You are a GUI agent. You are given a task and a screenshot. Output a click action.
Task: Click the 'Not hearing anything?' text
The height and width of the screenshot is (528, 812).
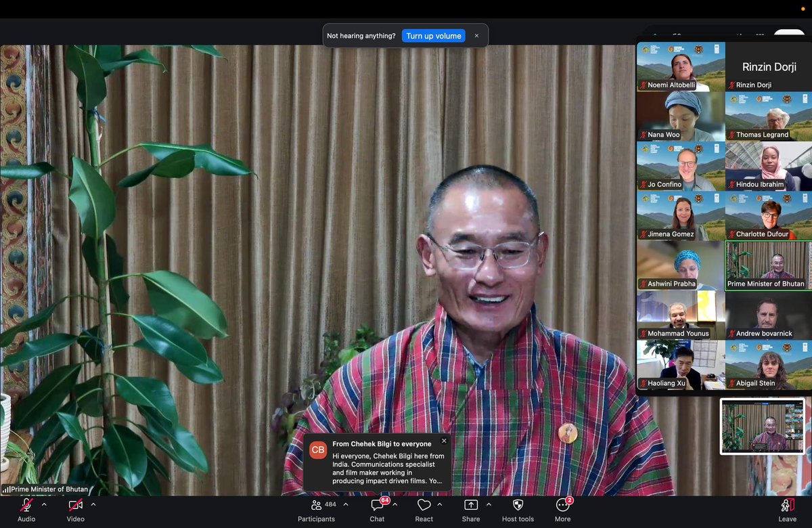361,36
